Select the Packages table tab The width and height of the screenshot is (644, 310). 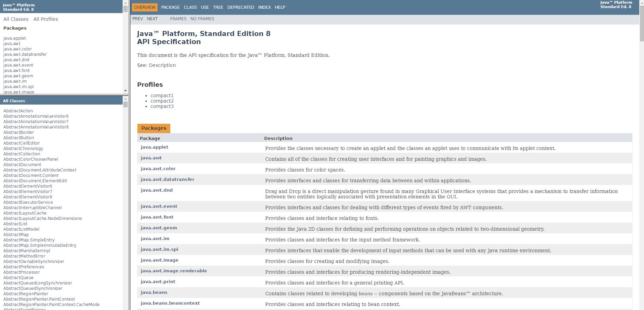tap(154, 128)
